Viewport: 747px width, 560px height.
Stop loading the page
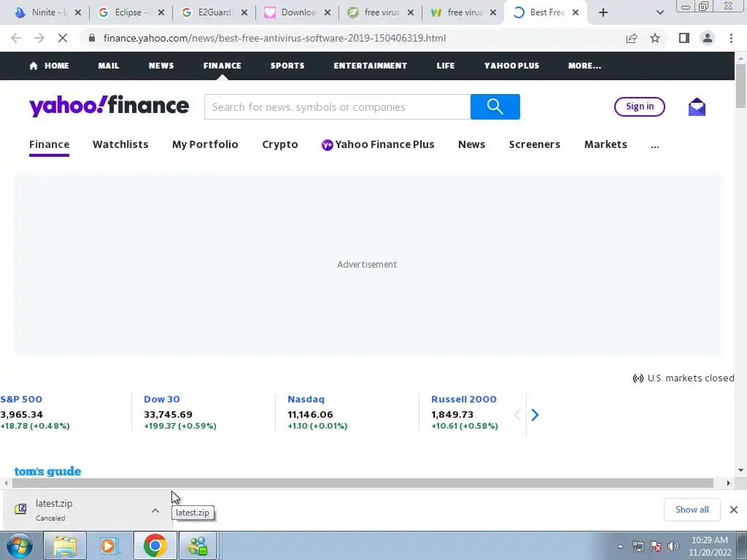pyautogui.click(x=63, y=38)
